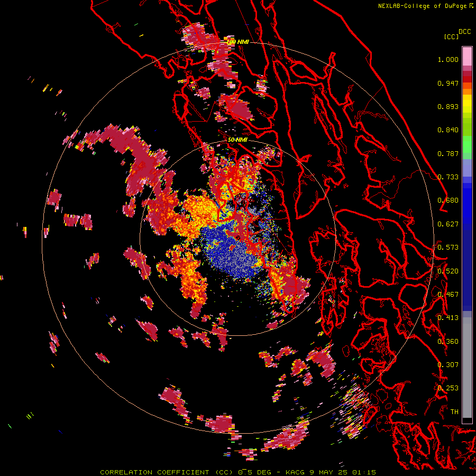
Task: Click the 01:15 timestamp text
Action: [x=364, y=472]
